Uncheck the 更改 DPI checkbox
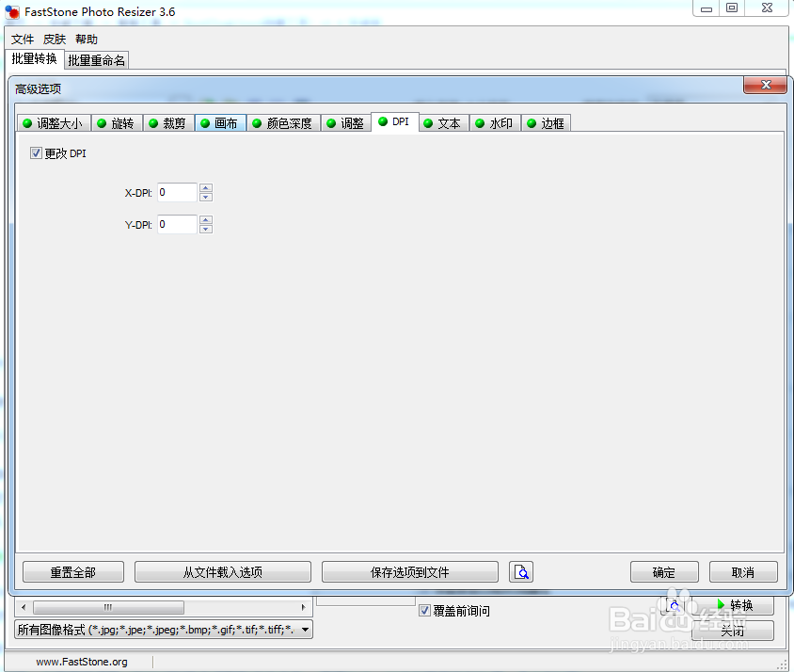The width and height of the screenshot is (794, 672). tap(36, 153)
